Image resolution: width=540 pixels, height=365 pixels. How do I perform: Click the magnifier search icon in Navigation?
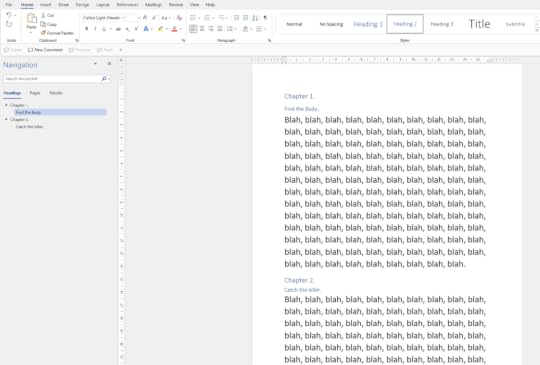tap(104, 79)
